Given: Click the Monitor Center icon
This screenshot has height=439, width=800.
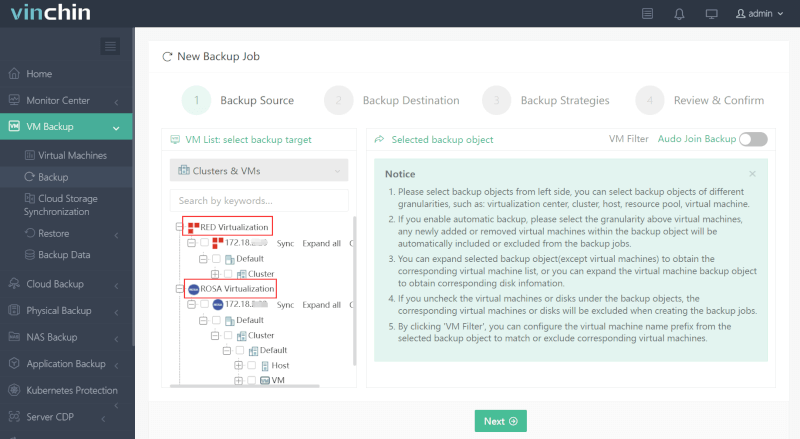Looking at the screenshot, I should tap(14, 100).
